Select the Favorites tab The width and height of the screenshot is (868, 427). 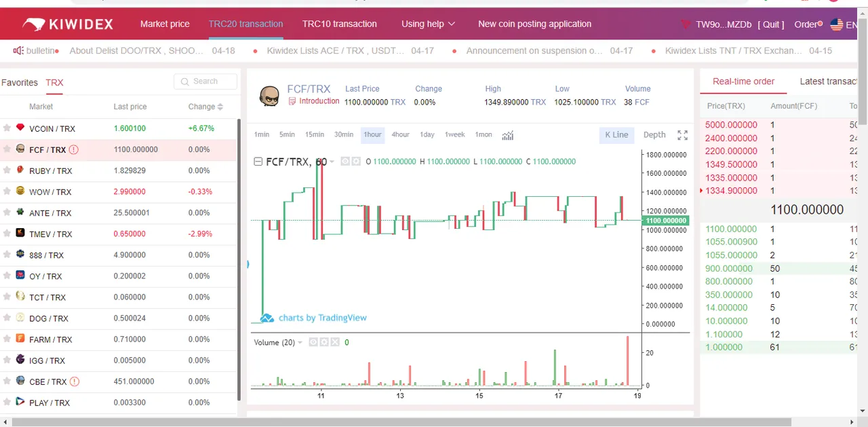coord(20,82)
